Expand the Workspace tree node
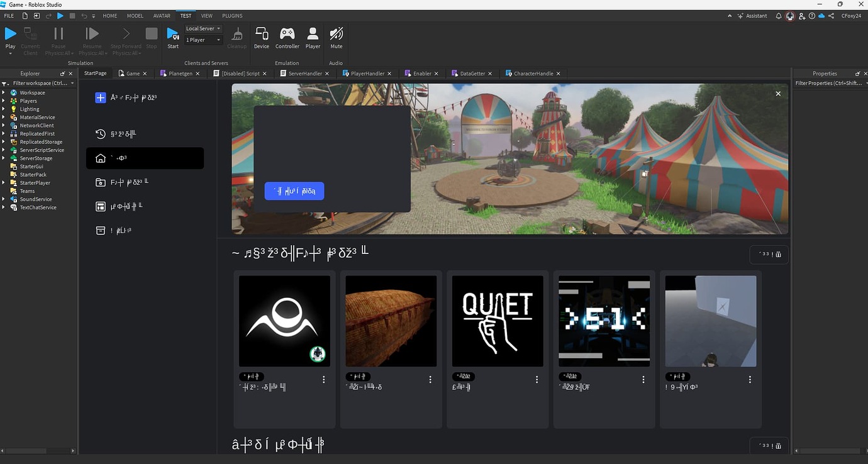This screenshot has width=868, height=464. pyautogui.click(x=4, y=93)
